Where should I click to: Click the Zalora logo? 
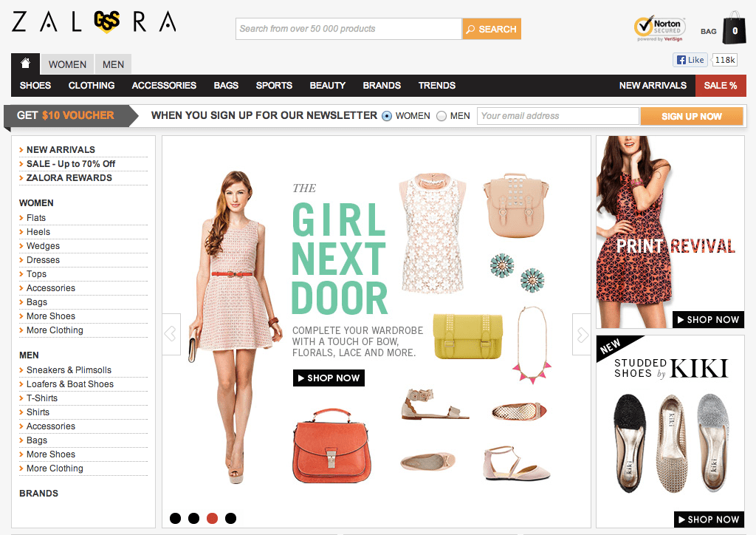(94, 21)
